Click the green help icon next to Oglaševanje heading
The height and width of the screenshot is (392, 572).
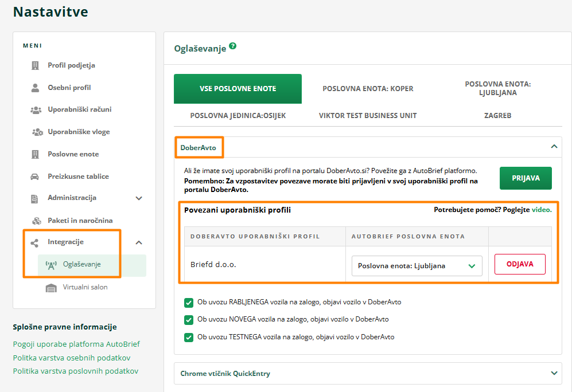pos(233,46)
